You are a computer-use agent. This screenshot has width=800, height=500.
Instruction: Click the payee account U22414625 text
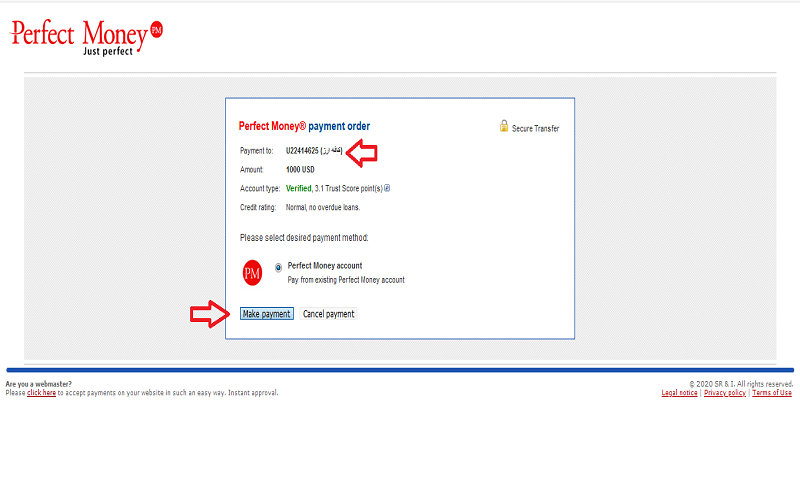(302, 151)
